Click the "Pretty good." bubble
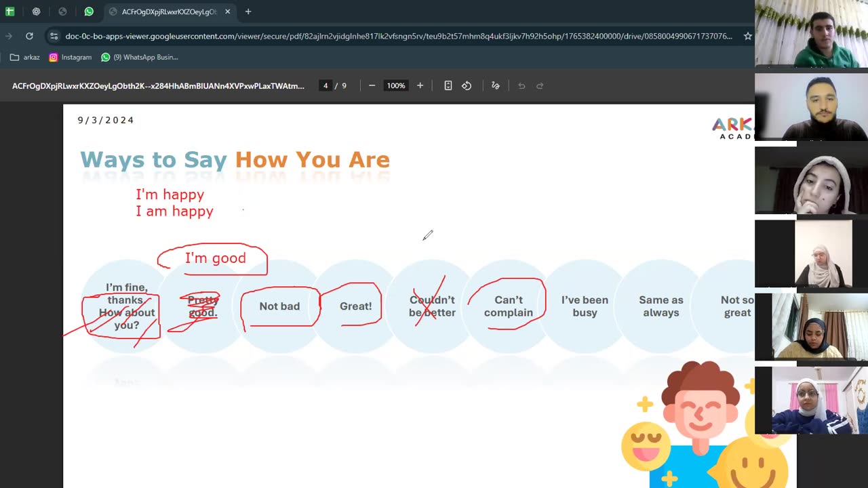 (203, 306)
